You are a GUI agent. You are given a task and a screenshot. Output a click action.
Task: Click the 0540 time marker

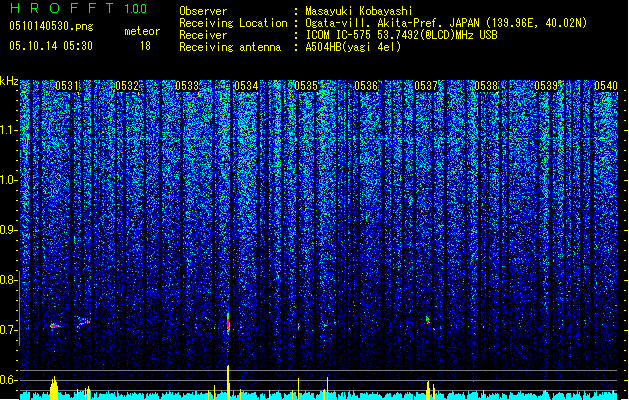click(606, 86)
